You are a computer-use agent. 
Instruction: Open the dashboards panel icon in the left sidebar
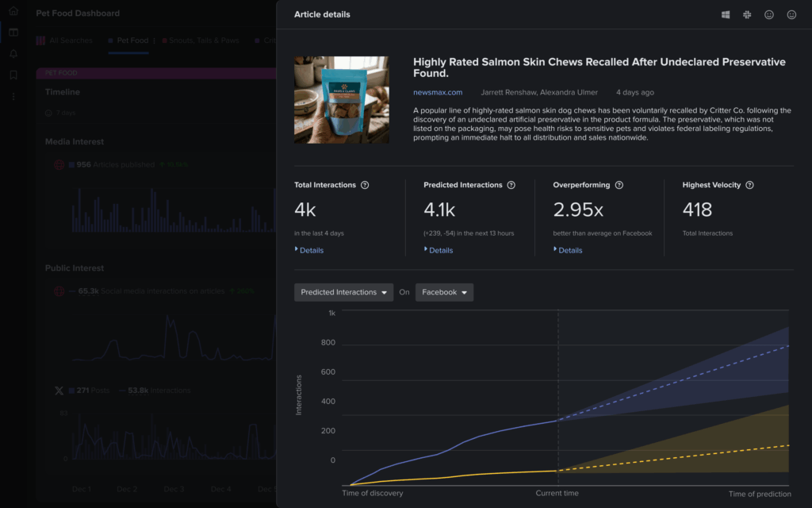[x=13, y=32]
